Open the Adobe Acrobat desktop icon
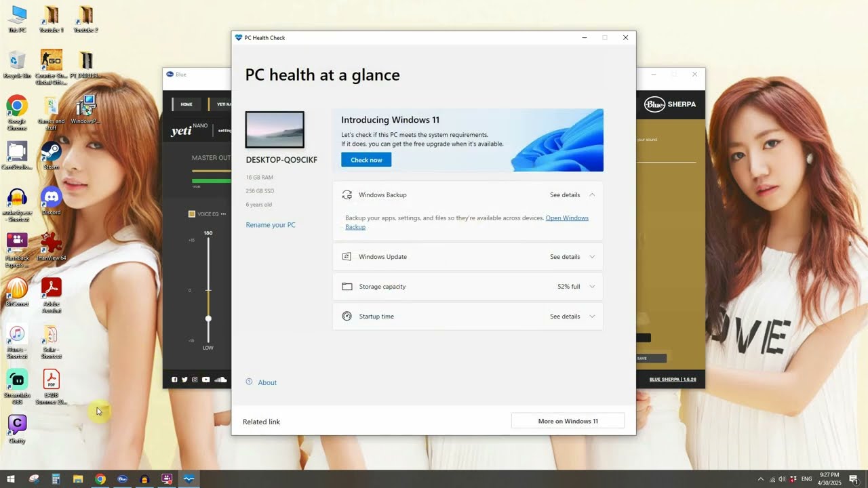This screenshot has height=488, width=868. [x=52, y=295]
